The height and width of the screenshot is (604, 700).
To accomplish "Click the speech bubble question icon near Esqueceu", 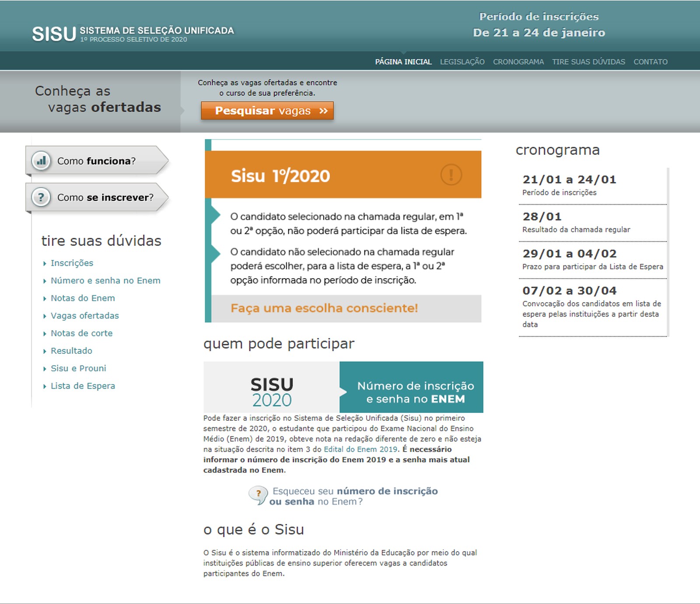I will [258, 495].
